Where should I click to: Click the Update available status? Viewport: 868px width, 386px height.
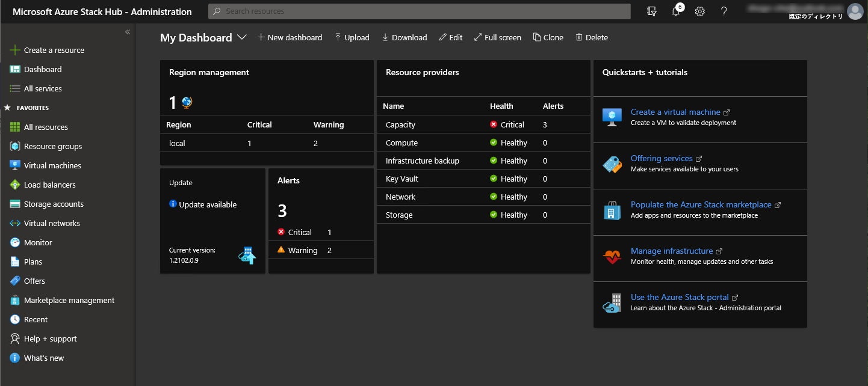tap(203, 204)
